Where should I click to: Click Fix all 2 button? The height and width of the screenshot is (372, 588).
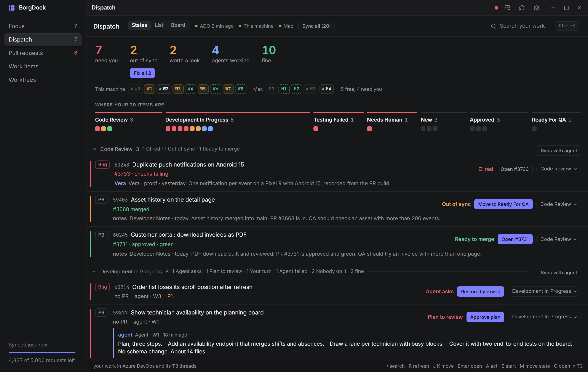(x=142, y=73)
